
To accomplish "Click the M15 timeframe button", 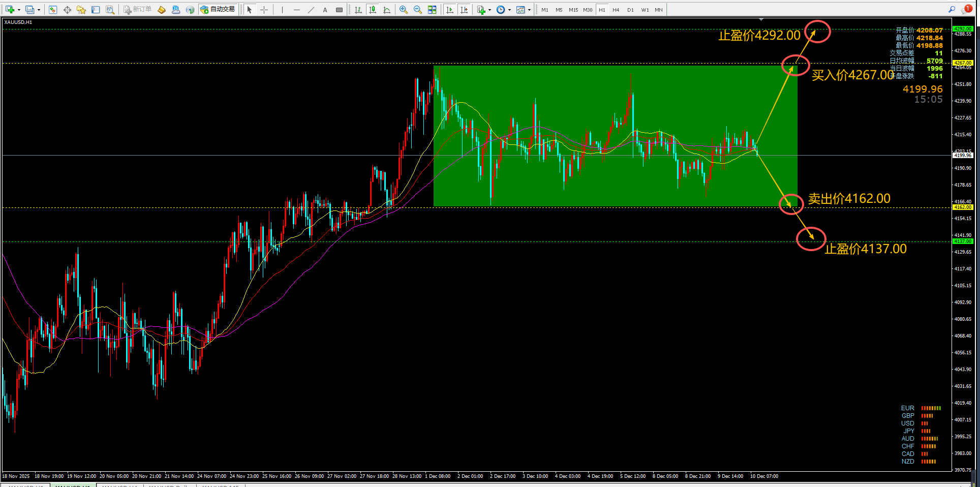I will (x=573, y=10).
